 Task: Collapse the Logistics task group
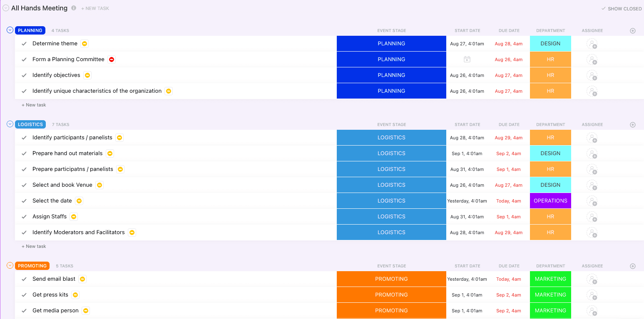(x=10, y=124)
